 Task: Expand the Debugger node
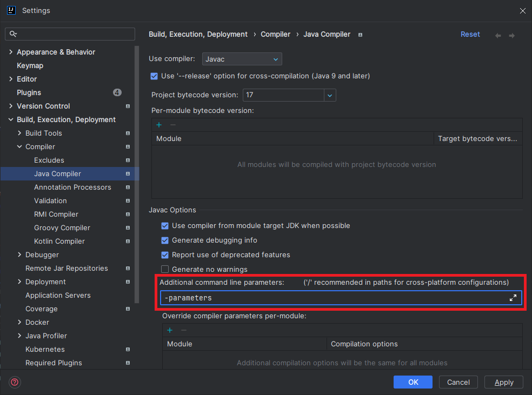(19, 255)
